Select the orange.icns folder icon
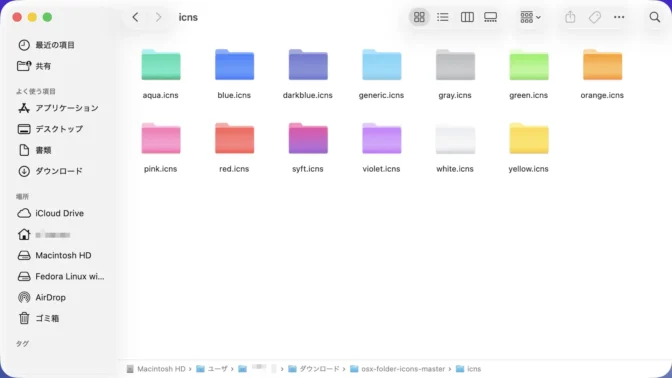Screen dimensions: 672x378 pos(603,65)
